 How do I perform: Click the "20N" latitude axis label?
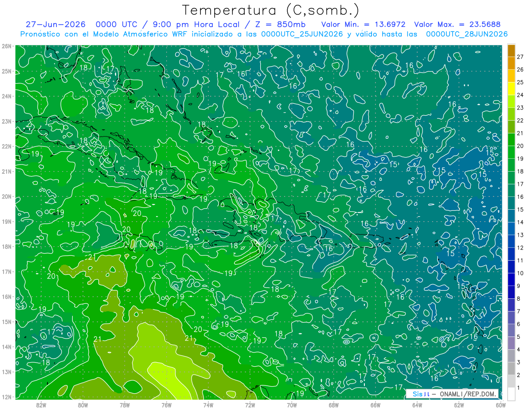coord(6,196)
